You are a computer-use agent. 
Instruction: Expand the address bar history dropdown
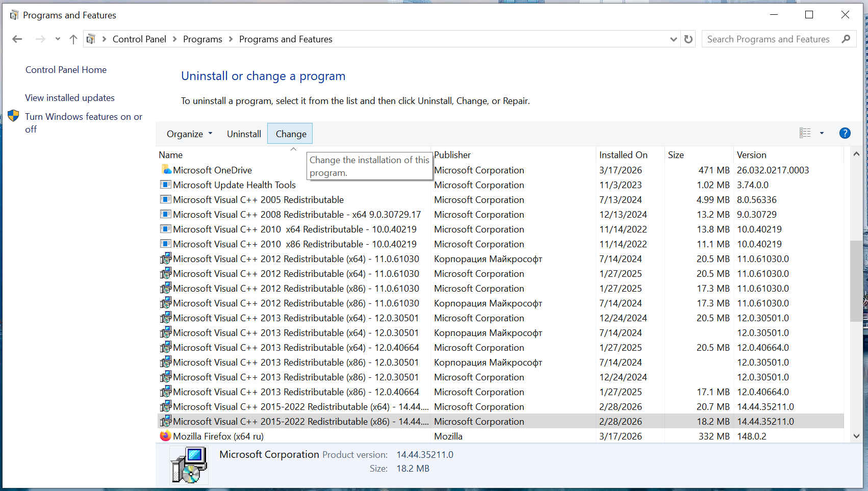tap(673, 39)
